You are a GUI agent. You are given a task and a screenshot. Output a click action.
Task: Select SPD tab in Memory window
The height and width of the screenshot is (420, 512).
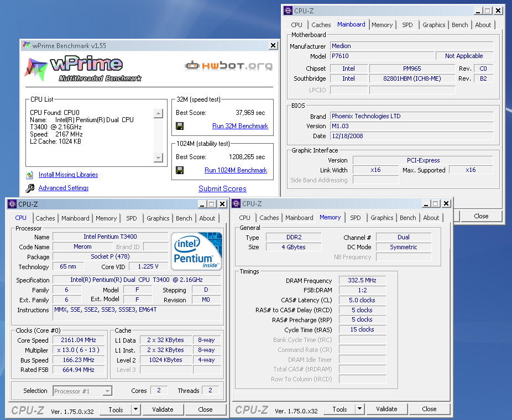tap(356, 218)
